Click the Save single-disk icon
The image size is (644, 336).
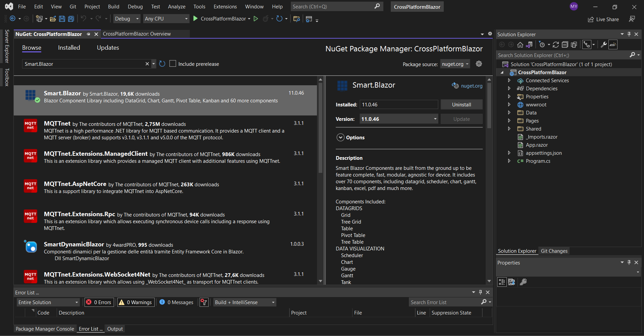click(62, 19)
